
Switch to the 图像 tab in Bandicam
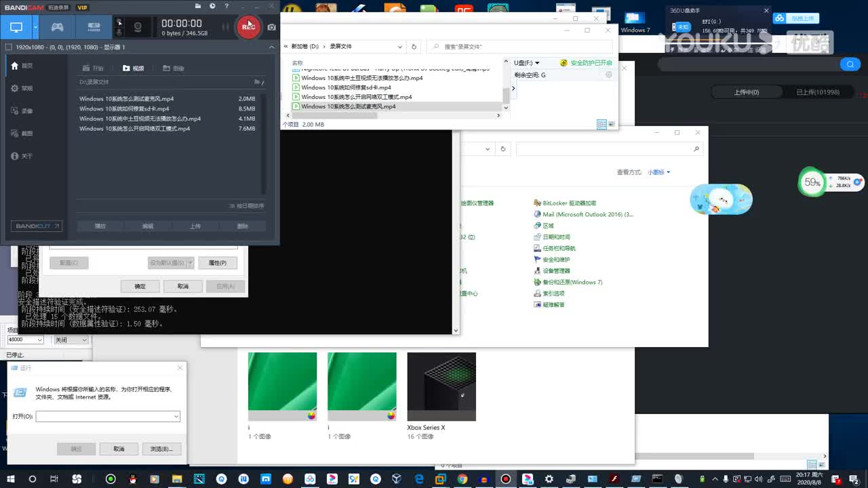(174, 68)
